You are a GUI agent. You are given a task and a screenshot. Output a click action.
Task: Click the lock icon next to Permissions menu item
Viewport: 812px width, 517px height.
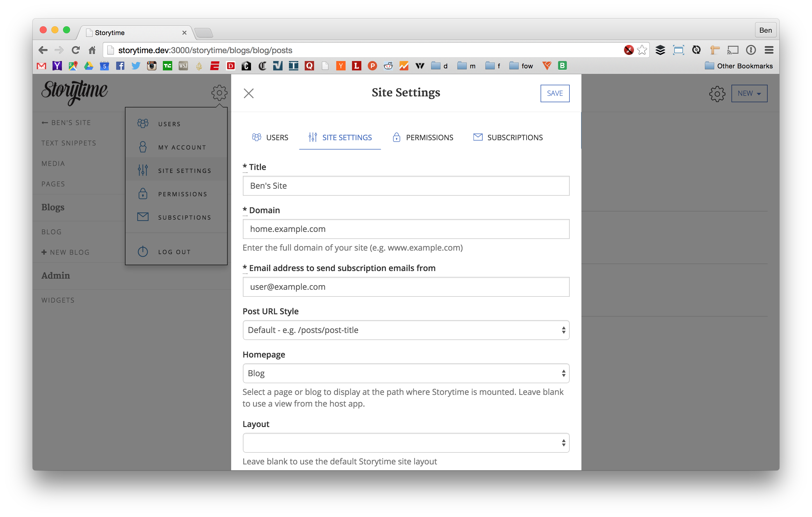(x=143, y=194)
